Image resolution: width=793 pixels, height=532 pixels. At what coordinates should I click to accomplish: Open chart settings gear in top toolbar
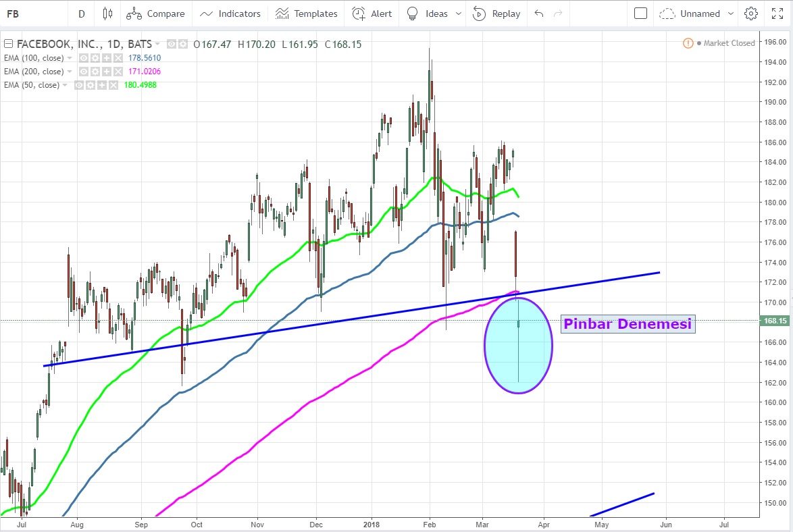coord(750,14)
